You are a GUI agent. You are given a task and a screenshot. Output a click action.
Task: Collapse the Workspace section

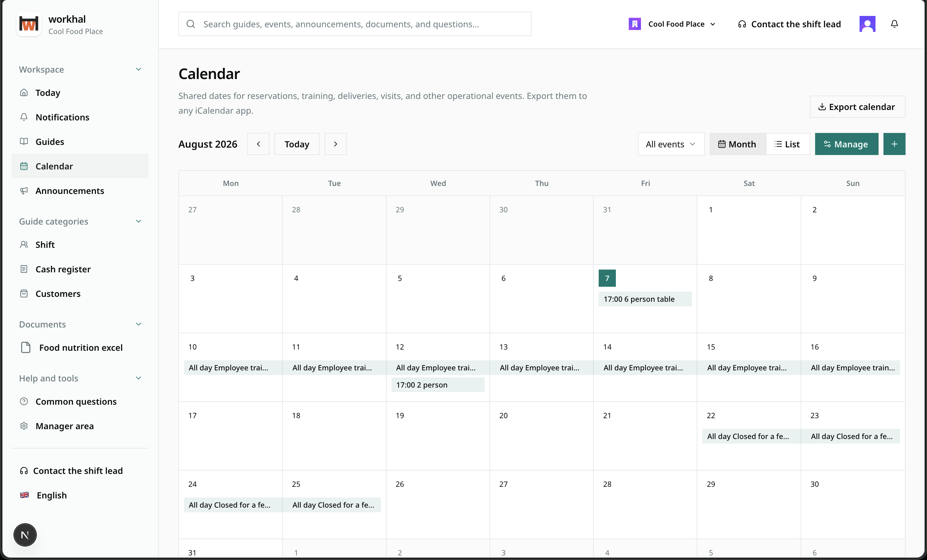[139, 69]
